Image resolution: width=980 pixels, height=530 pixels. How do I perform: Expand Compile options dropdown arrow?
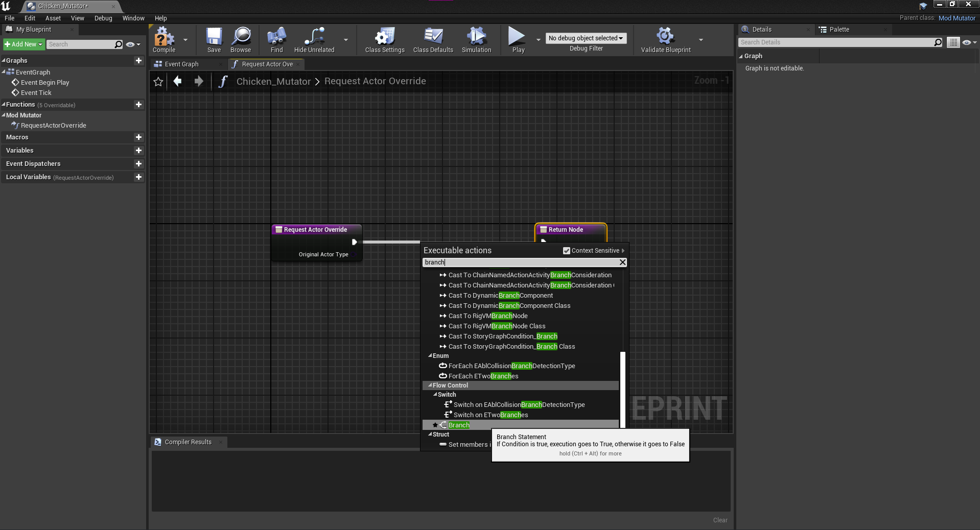(x=185, y=40)
